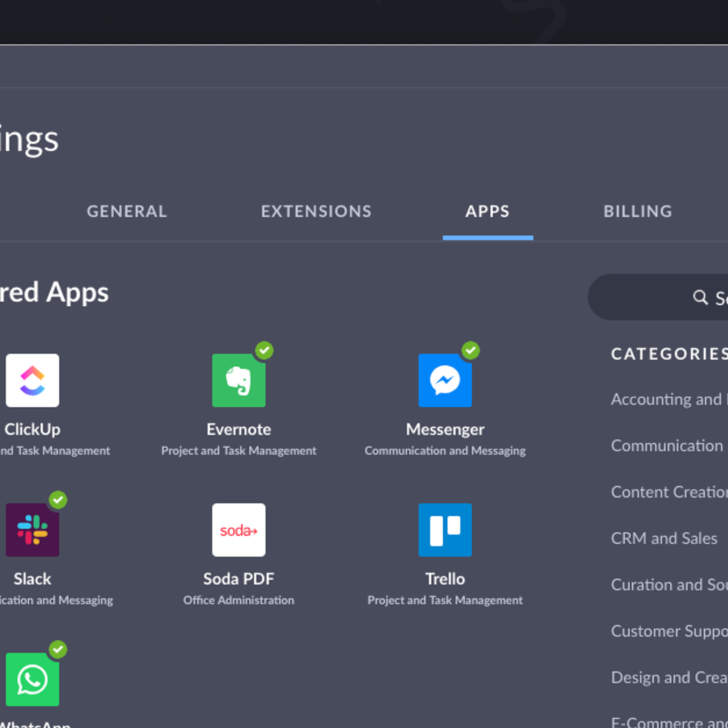Image resolution: width=728 pixels, height=728 pixels.
Task: Select the Content Creation category
Action: [669, 492]
